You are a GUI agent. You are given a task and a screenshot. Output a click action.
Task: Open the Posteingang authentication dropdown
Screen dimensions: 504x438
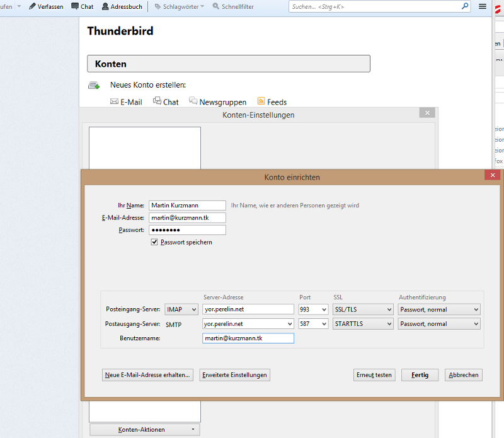pos(439,309)
